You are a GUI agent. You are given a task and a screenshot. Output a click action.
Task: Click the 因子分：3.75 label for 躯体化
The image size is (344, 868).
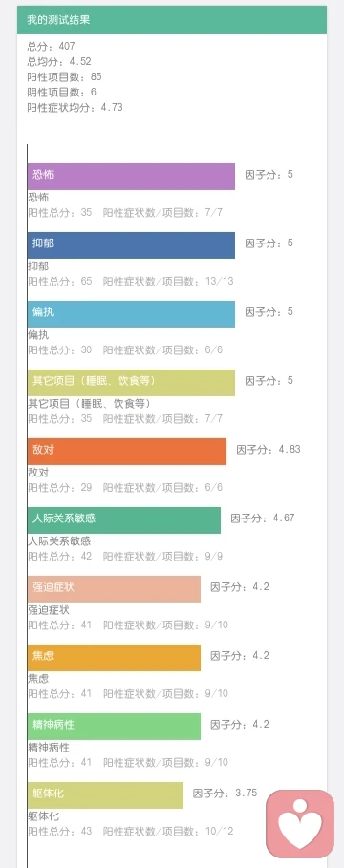tap(225, 793)
